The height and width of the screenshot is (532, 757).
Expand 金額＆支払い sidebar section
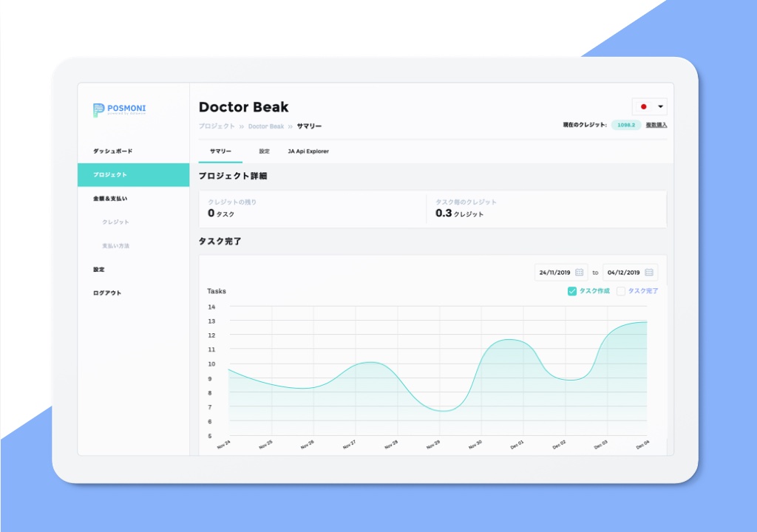110,199
